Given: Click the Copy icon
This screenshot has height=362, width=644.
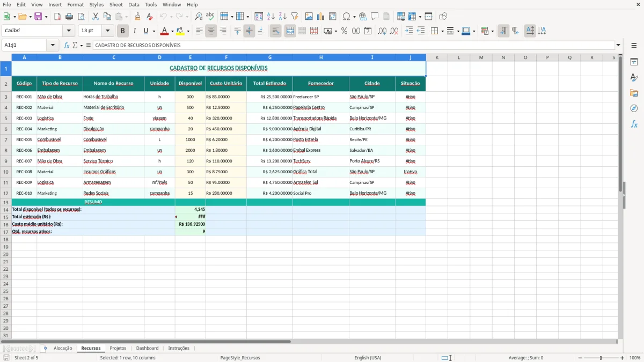Looking at the screenshot, I should tap(107, 17).
